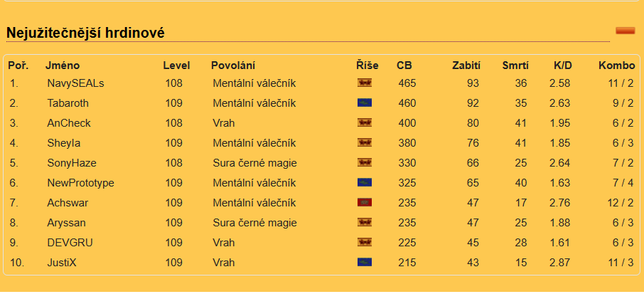Click the Povolání column header
Screen dimensions: 644x294
[233, 65]
